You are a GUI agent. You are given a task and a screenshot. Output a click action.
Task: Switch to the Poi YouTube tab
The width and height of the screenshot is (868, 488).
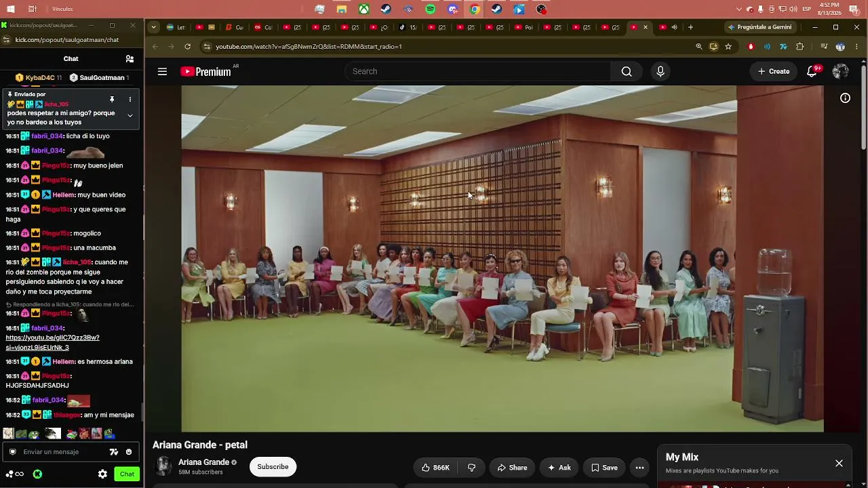point(524,28)
